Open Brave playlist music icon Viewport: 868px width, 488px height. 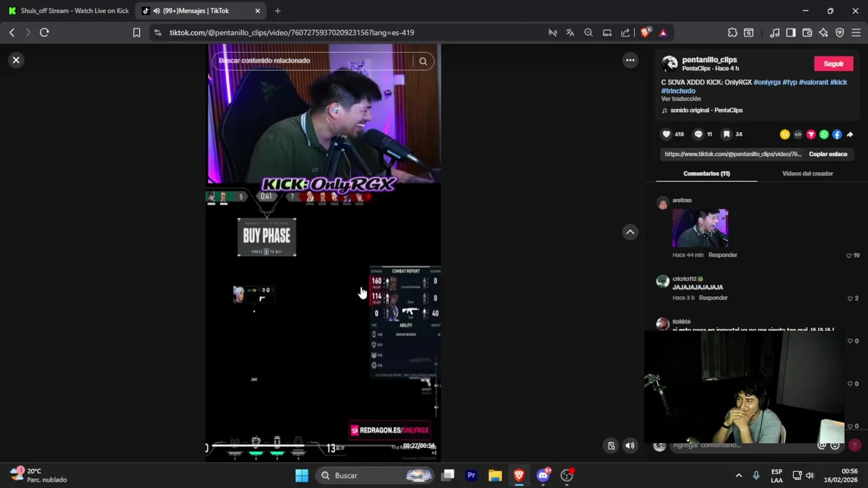(774, 33)
